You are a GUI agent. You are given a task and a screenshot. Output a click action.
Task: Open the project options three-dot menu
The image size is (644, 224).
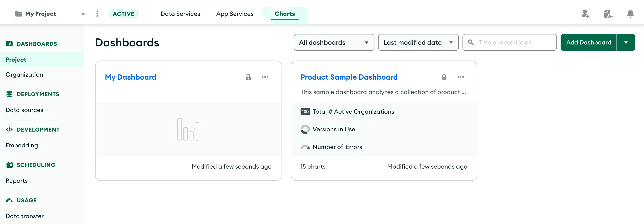97,14
